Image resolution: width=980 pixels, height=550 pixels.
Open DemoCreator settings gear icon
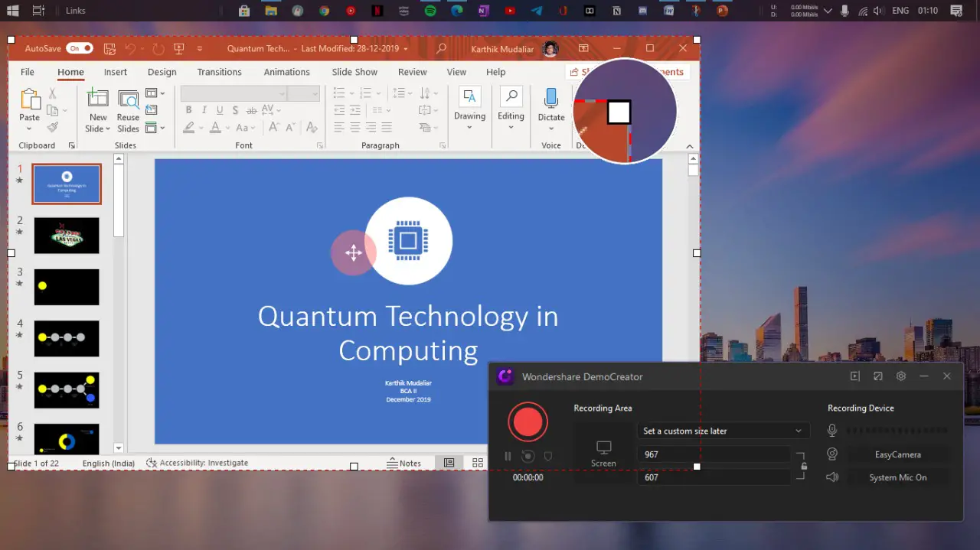coord(900,376)
